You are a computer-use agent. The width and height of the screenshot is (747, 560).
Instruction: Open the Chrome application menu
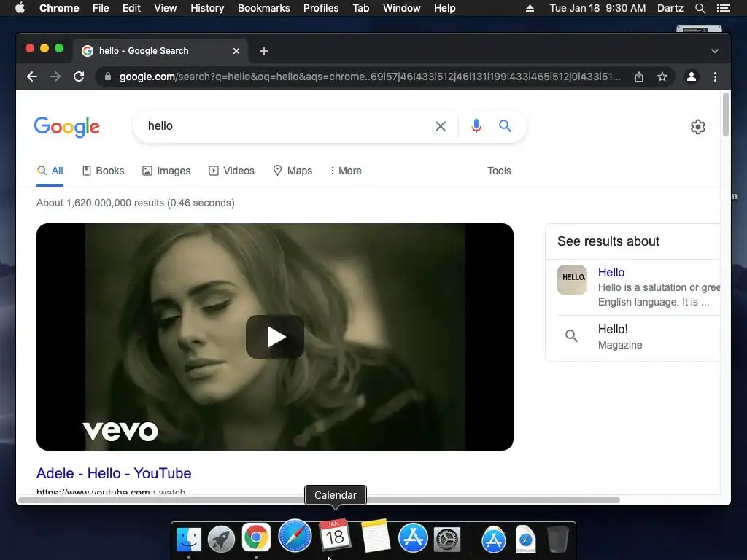coord(59,8)
